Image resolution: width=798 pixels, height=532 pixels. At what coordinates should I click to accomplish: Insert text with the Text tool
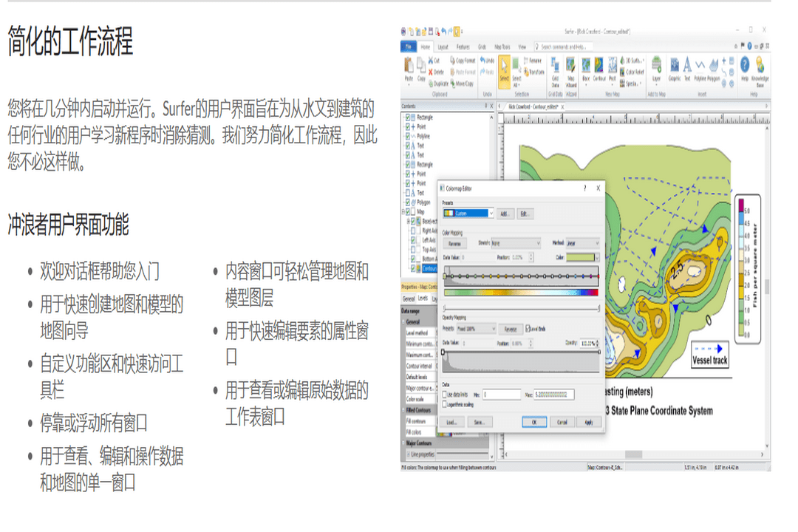click(687, 68)
